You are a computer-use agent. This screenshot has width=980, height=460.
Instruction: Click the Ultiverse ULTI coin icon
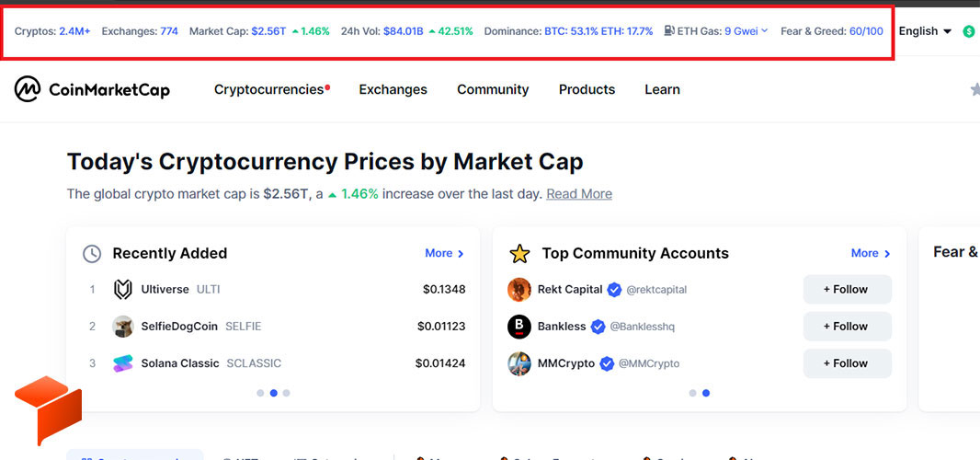(x=122, y=290)
